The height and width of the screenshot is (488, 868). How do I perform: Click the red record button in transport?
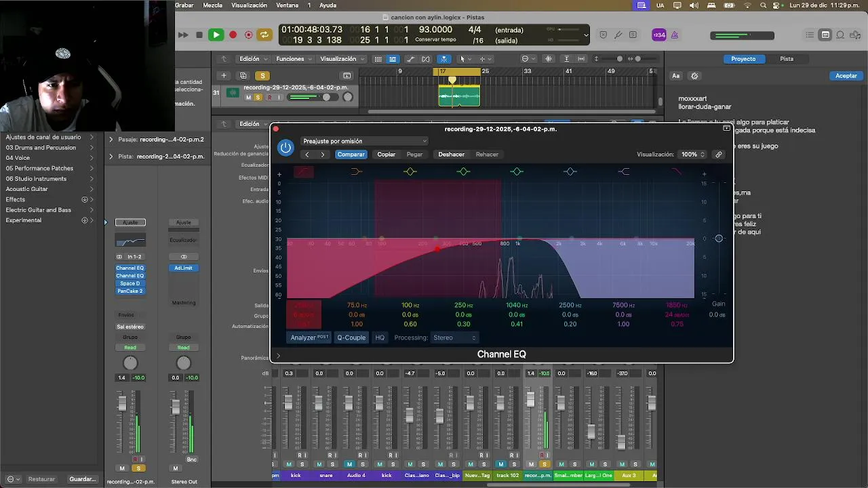(x=233, y=35)
